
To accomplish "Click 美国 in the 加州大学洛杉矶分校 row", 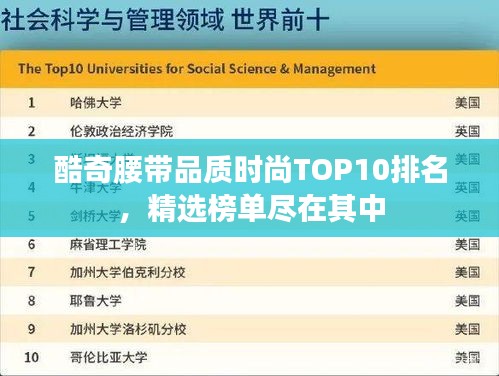I will (x=468, y=329).
